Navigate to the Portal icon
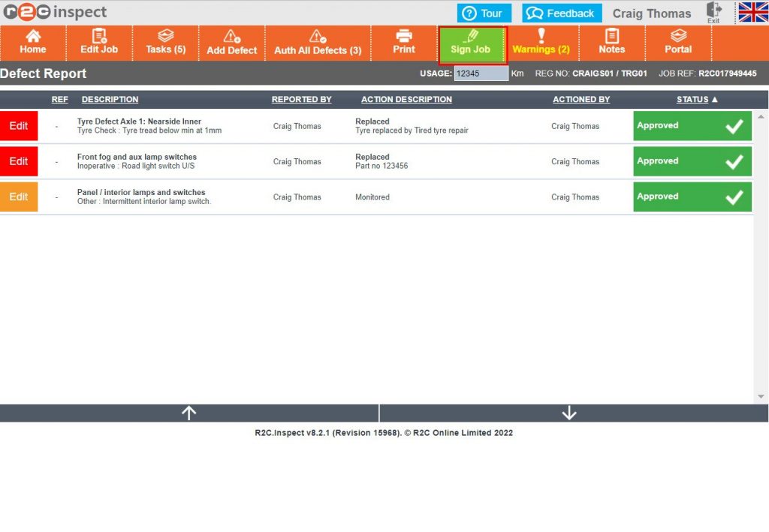The width and height of the screenshot is (769, 532). [x=677, y=43]
